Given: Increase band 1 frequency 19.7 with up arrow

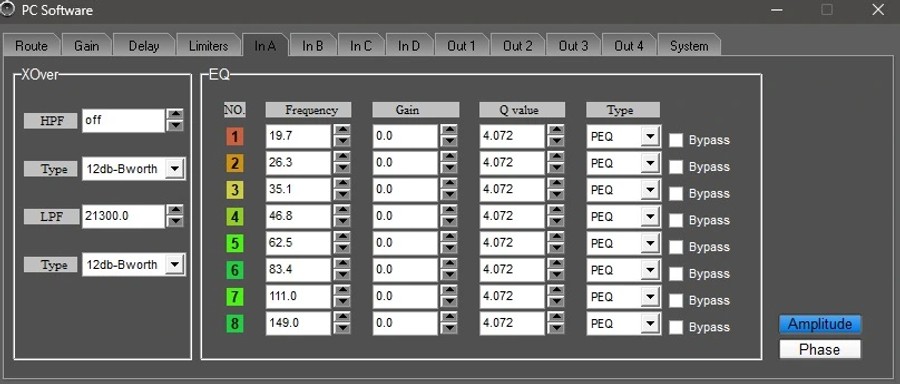Looking at the screenshot, I should [342, 131].
